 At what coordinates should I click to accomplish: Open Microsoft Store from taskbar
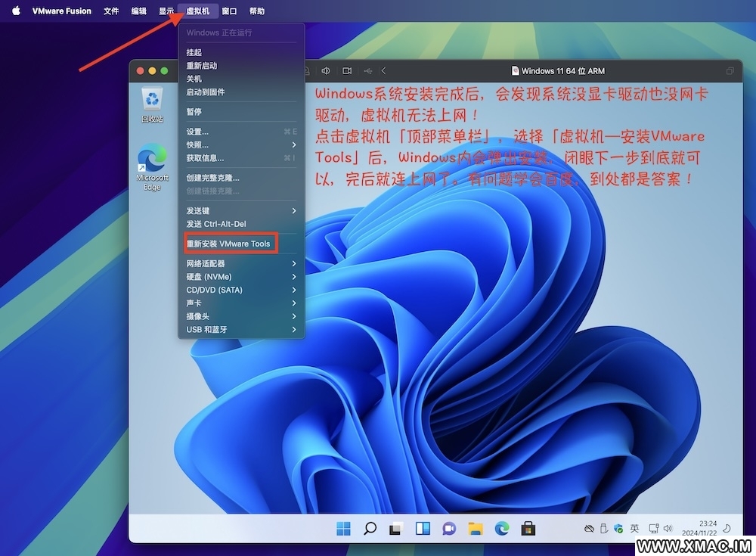528,529
